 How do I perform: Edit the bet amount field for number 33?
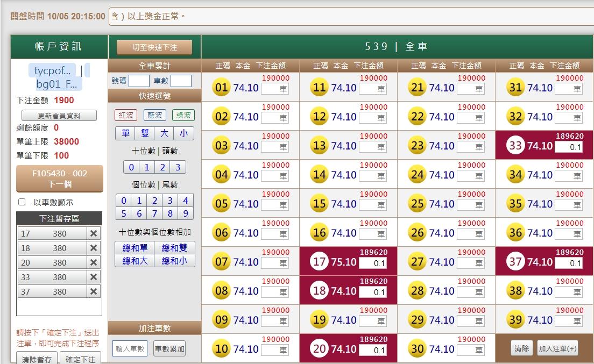(x=569, y=147)
